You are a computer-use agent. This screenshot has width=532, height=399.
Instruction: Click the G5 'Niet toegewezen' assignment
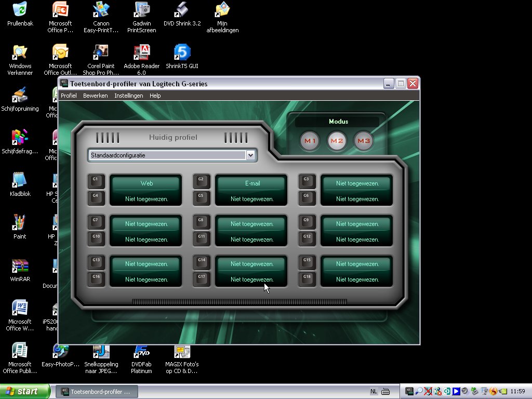coord(252,199)
